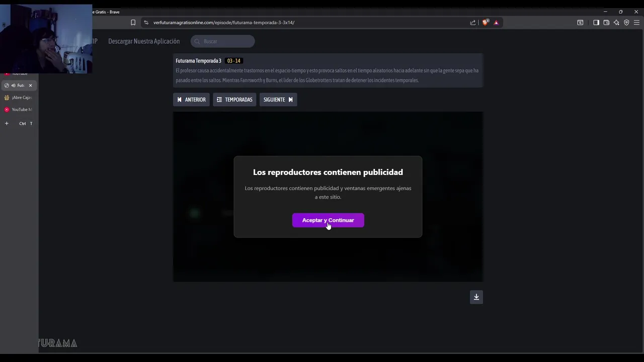Screen dimensions: 644x362
Task: Click the 03-14 episode badge
Action: coord(234,61)
